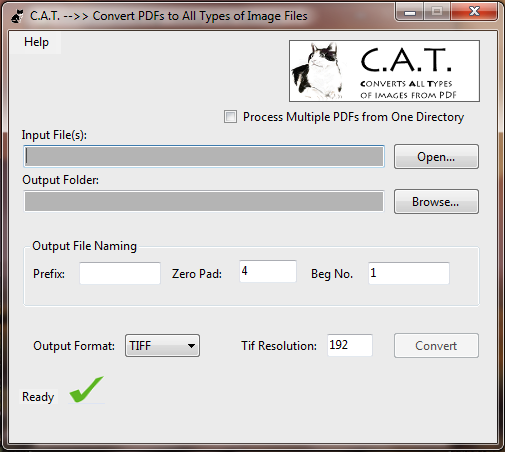This screenshot has width=505, height=452.
Task: Minimize the C.A.T. window
Action: pos(410,12)
